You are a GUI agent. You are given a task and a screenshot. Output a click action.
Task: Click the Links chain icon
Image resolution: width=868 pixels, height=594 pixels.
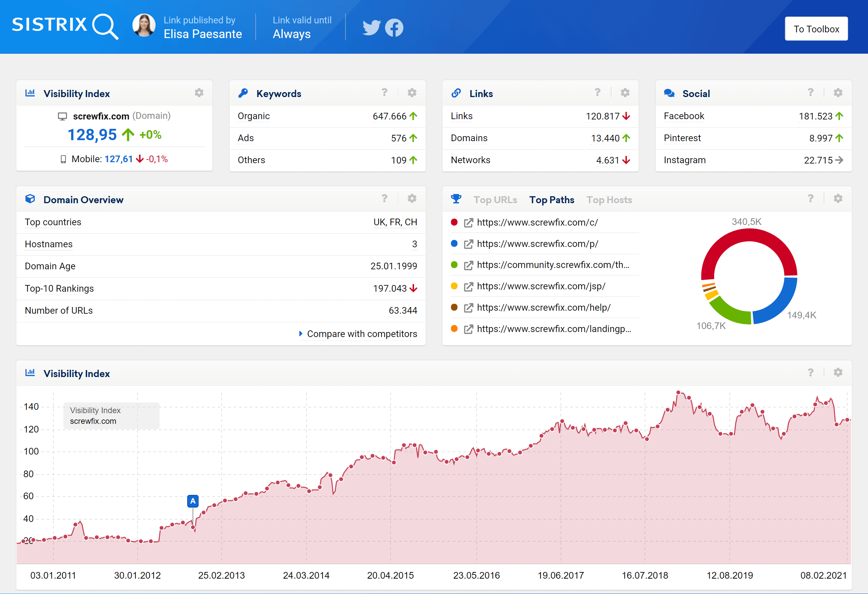tap(456, 93)
